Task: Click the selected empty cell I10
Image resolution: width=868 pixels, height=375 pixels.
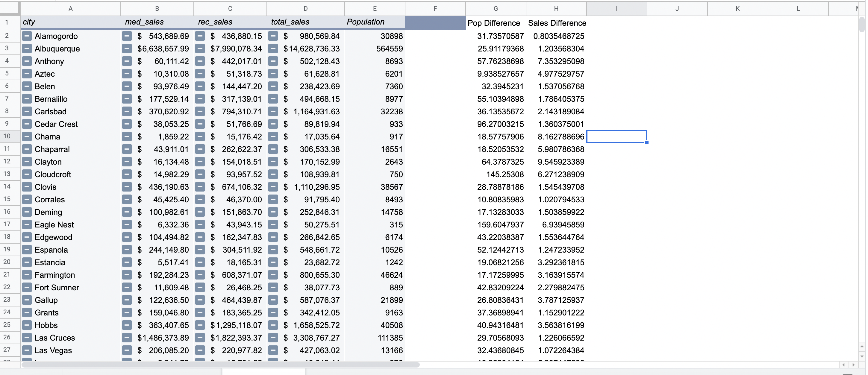Action: pyautogui.click(x=616, y=136)
